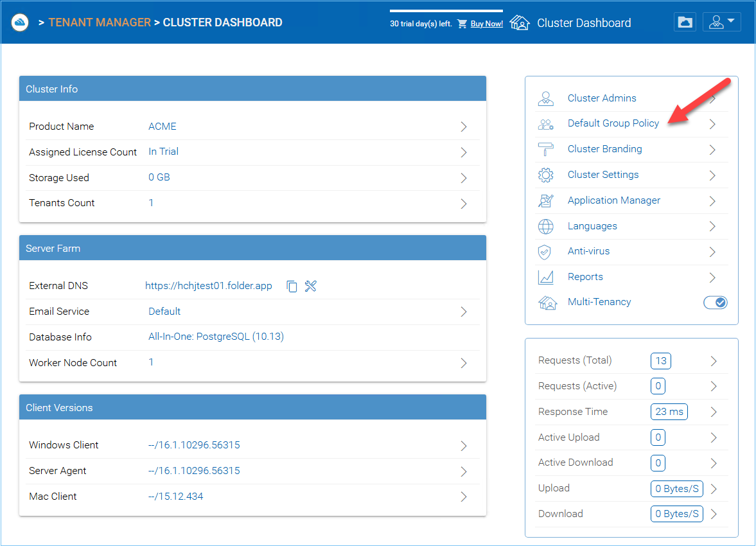This screenshot has width=756, height=546.
Task: Click the Response Time value 23 ms
Action: point(669,412)
